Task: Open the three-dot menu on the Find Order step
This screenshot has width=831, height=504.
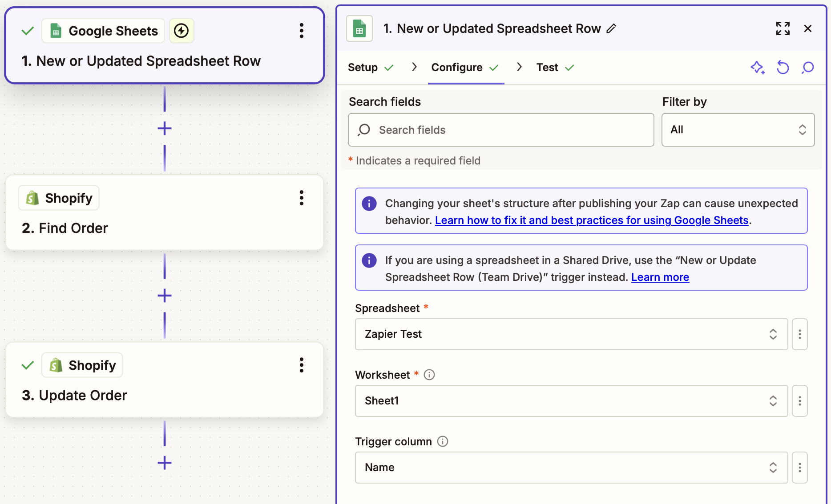Action: point(302,198)
